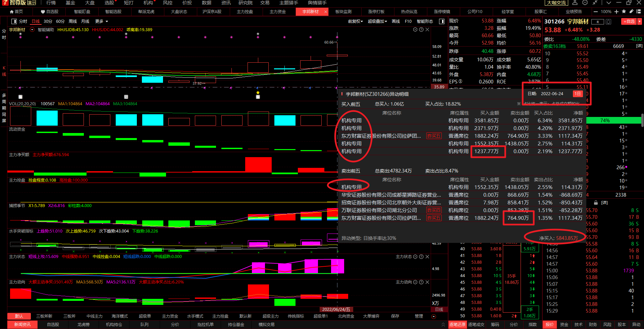The height and width of the screenshot is (329, 644).
Task: Close the 主力状态 indicator panel
Action: (427, 257)
